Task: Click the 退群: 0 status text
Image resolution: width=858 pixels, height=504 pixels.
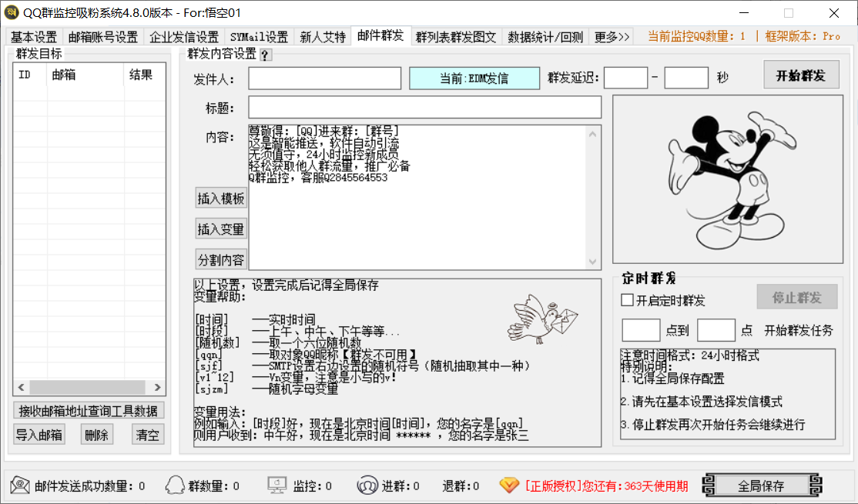Action: [460, 486]
